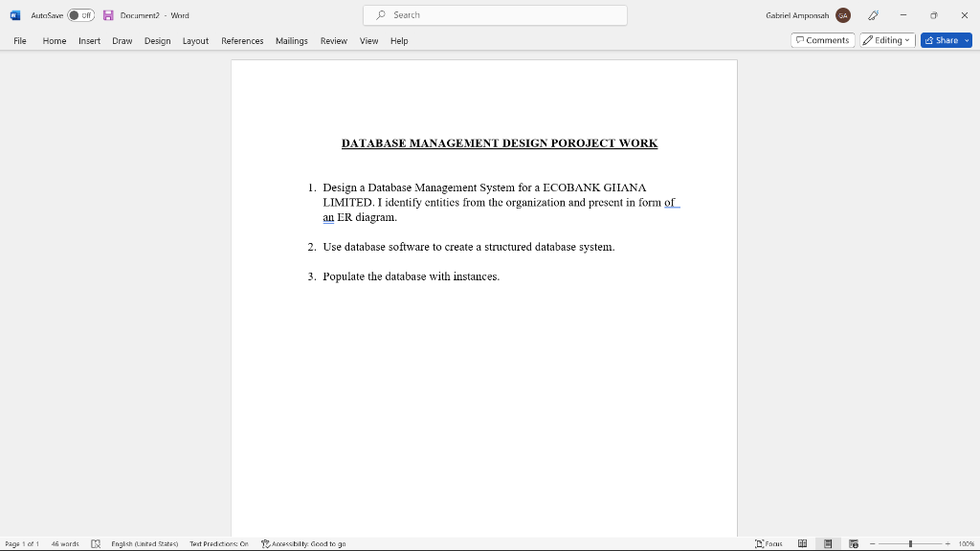Click the zoom slider to adjust magnification
Image resolution: width=980 pixels, height=551 pixels.
point(909,543)
